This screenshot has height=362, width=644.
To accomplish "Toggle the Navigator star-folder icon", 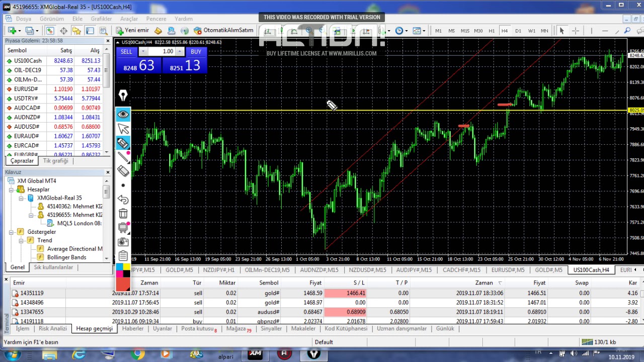I will tap(76, 31).
